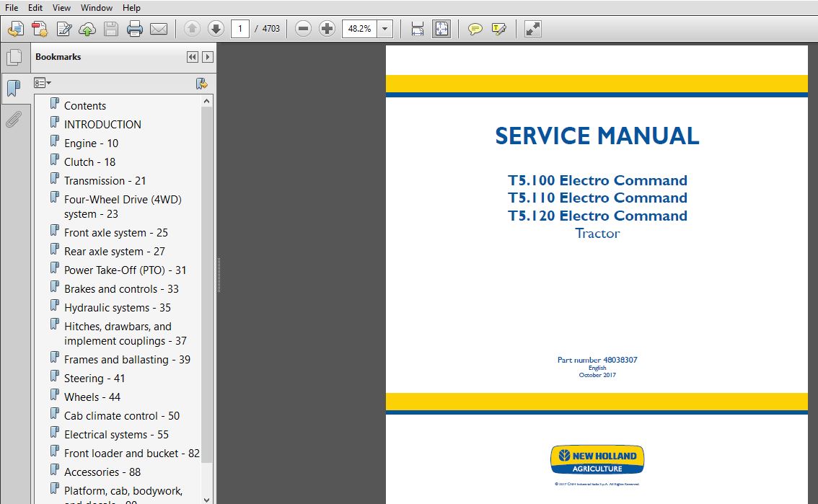This screenshot has width=818, height=504.
Task: Add a sticky note comment
Action: pos(475,29)
